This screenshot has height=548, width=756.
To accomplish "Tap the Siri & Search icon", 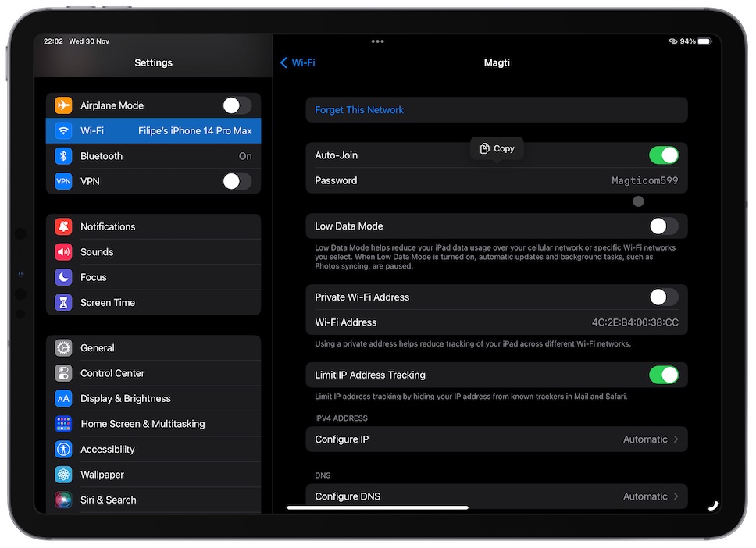I will pos(63,500).
